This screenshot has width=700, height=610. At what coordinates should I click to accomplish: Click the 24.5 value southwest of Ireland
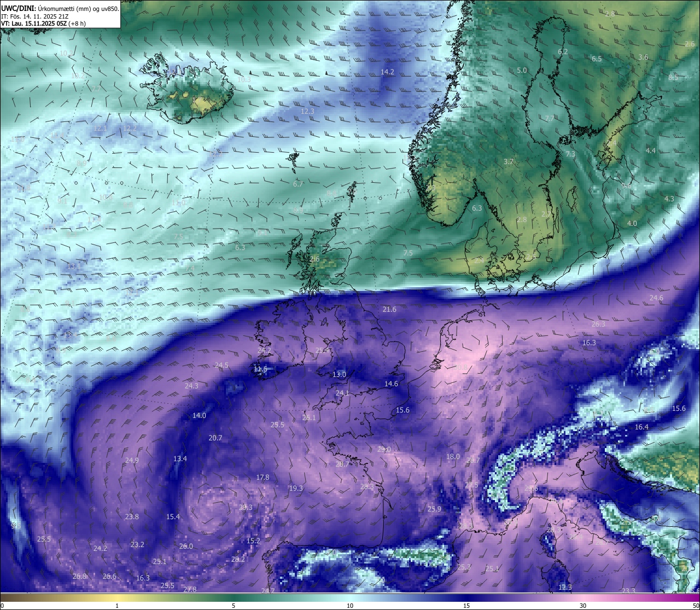[x=221, y=365]
